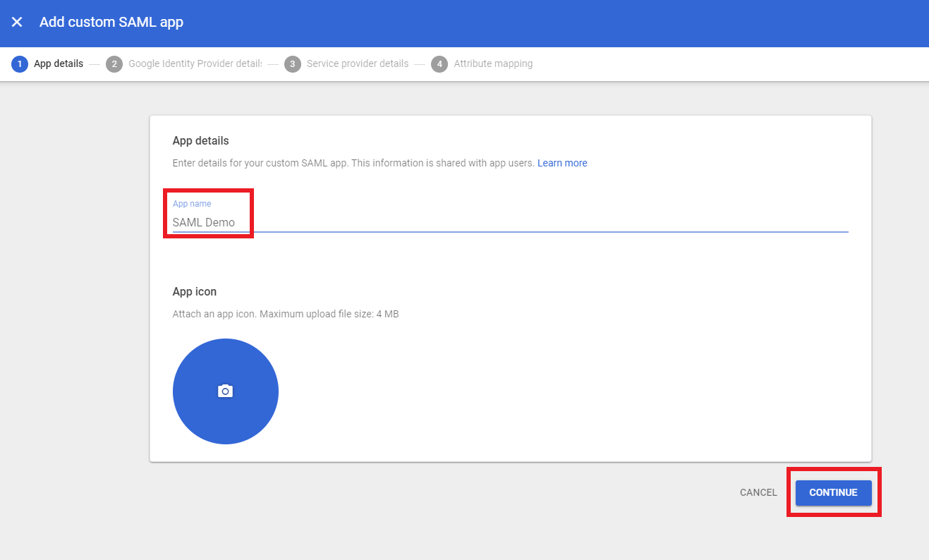
Task: Select the step 4 numbered circle indicator
Action: [x=439, y=63]
